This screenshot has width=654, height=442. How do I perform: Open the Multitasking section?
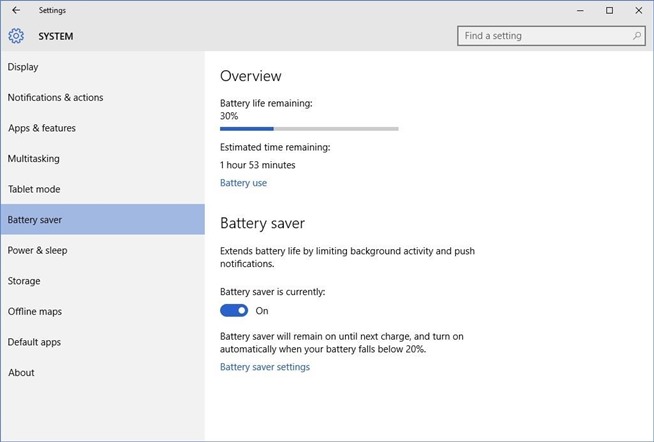point(33,159)
